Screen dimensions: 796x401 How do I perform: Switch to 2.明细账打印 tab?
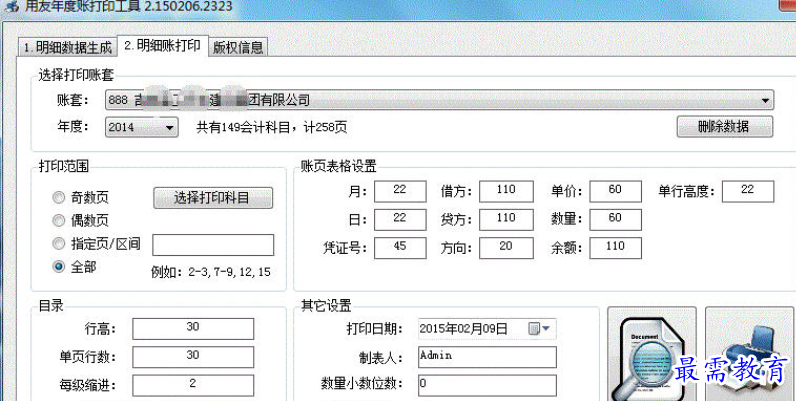[x=165, y=46]
